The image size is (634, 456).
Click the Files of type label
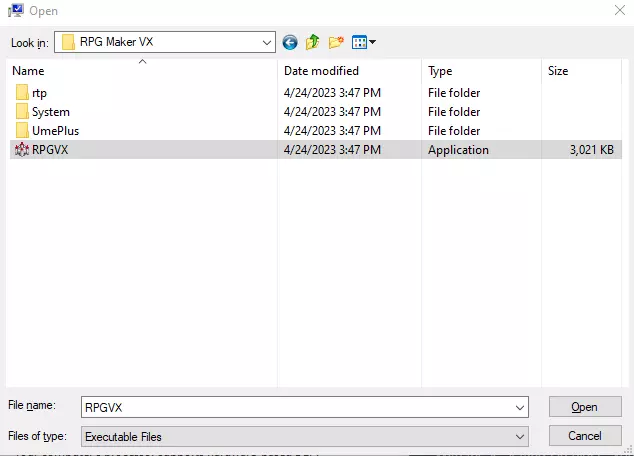37,436
